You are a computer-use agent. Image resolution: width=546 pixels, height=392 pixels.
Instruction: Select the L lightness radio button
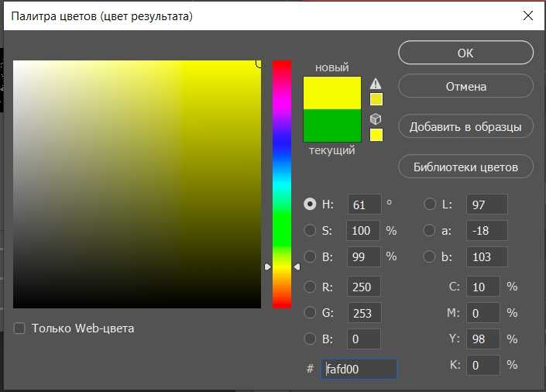429,204
